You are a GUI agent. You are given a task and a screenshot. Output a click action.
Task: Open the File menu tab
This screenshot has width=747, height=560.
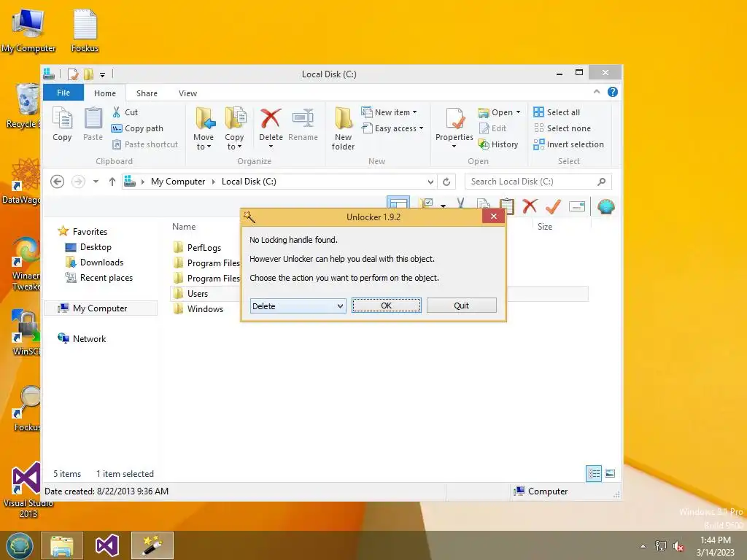coord(63,93)
